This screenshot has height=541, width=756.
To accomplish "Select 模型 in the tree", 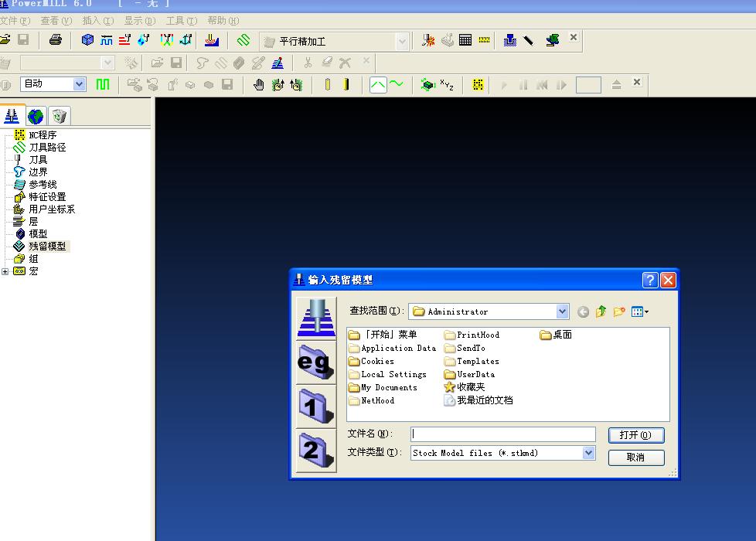I will click(38, 234).
